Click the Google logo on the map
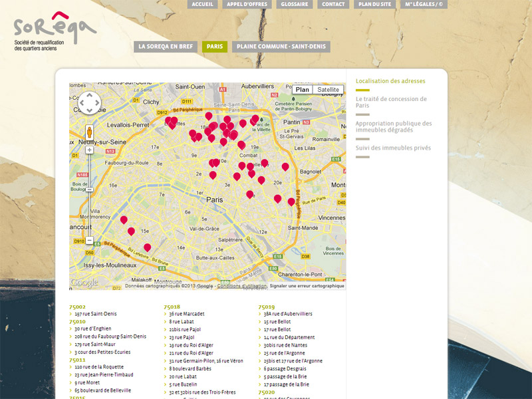The image size is (532, 399). point(84,282)
